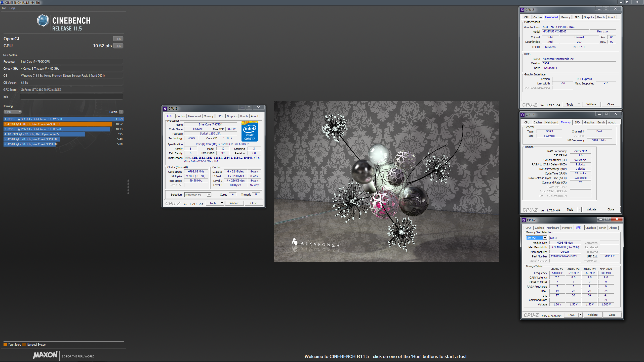Click the MAXIMUS VII GENE model field
The width and height of the screenshot is (644, 362).
[565, 31]
